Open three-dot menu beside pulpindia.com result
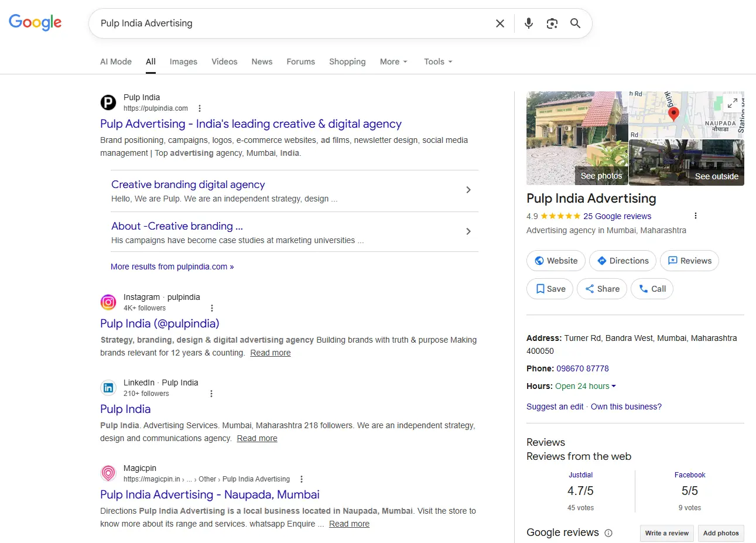This screenshot has width=756, height=543. 200,108
